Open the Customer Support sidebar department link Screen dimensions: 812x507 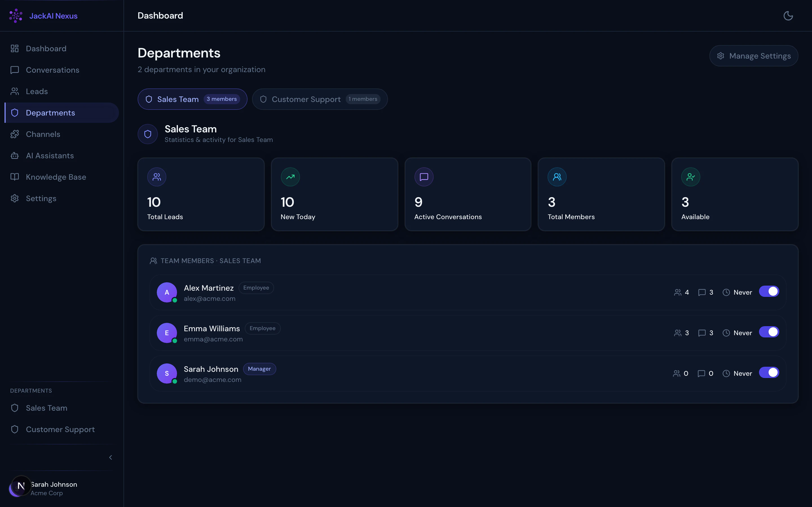[x=60, y=430]
